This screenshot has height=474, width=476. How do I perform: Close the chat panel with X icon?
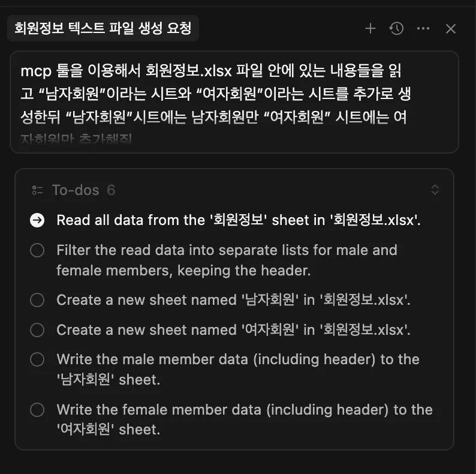pyautogui.click(x=451, y=28)
